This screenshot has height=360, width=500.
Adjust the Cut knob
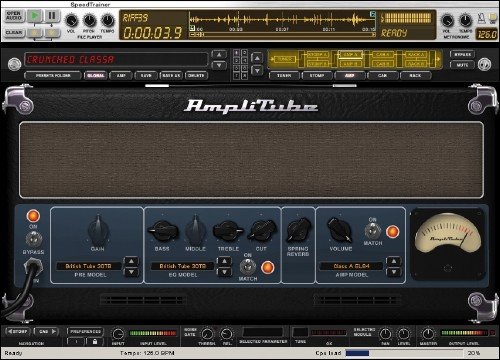pyautogui.click(x=262, y=231)
